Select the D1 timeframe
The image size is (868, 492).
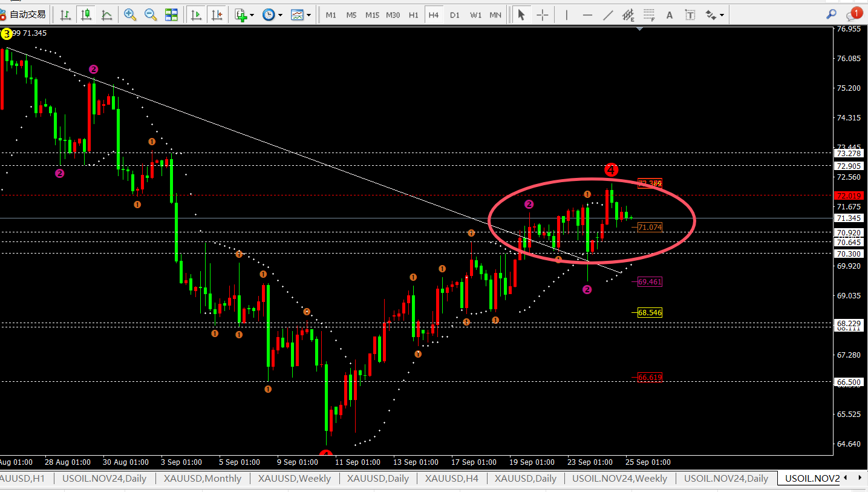pos(455,15)
